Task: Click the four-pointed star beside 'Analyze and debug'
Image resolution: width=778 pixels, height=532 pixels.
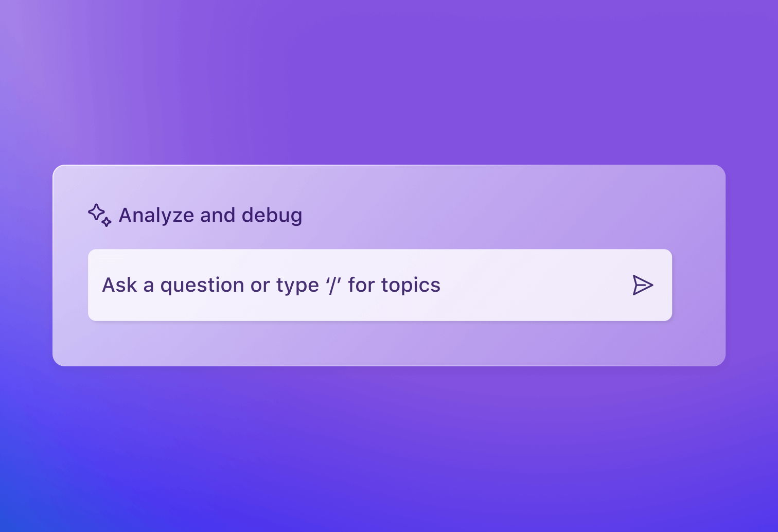Action: pyautogui.click(x=97, y=211)
